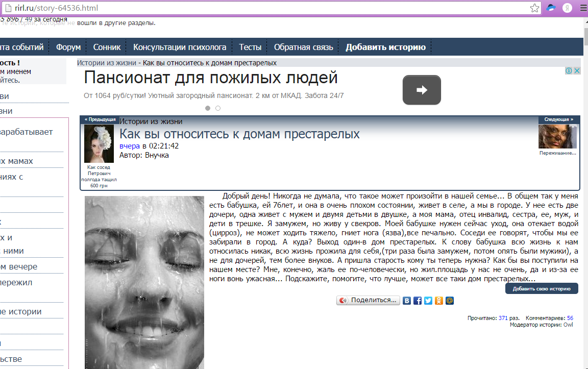Click the Yandex account avatar icon

click(x=567, y=8)
